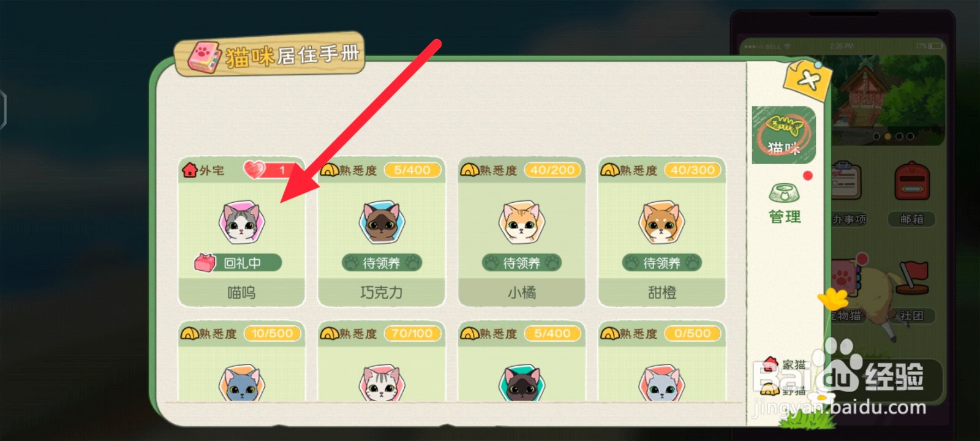Tap the 回礼中 gift box icon

pos(205,263)
